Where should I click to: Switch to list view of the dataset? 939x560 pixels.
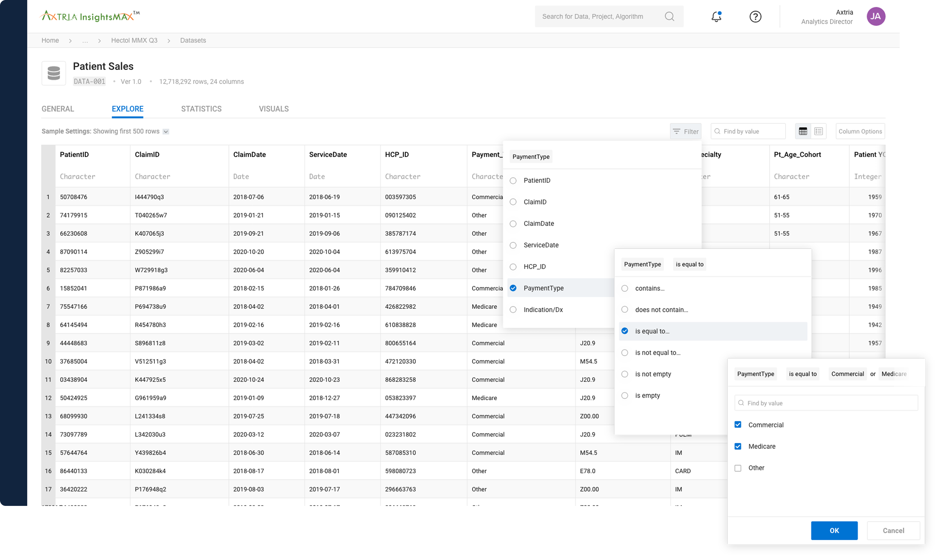tap(819, 131)
